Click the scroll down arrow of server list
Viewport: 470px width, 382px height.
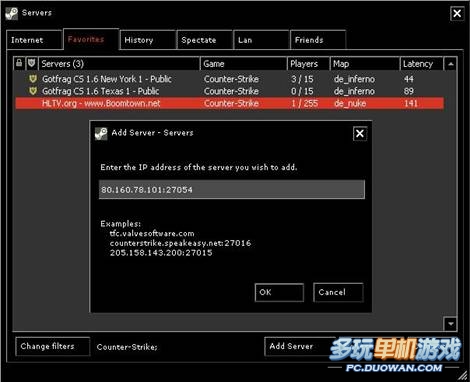coord(451,323)
